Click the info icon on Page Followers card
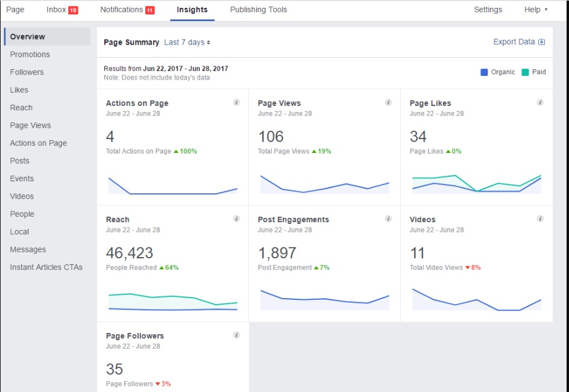Image resolution: width=569 pixels, height=392 pixels. [x=236, y=335]
